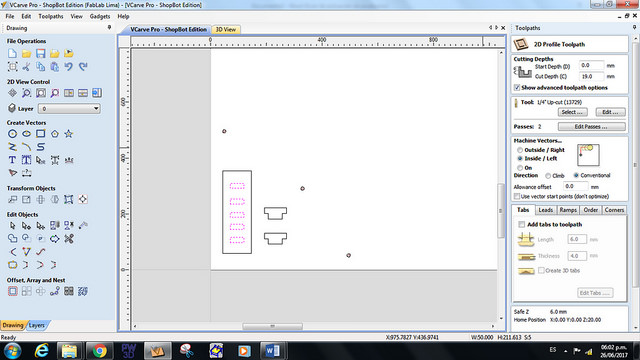Click the tool Edit... button
The image size is (640, 360).
click(611, 112)
